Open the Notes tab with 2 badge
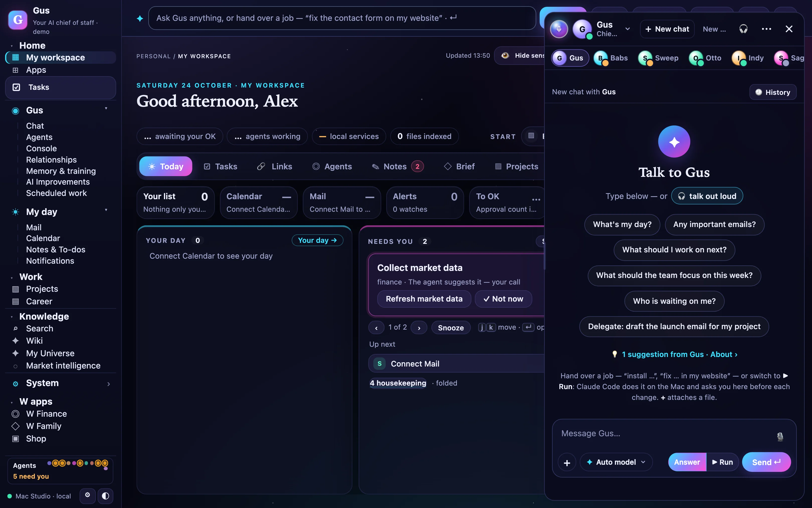Viewport: 812px width, 508px height. pyautogui.click(x=398, y=166)
